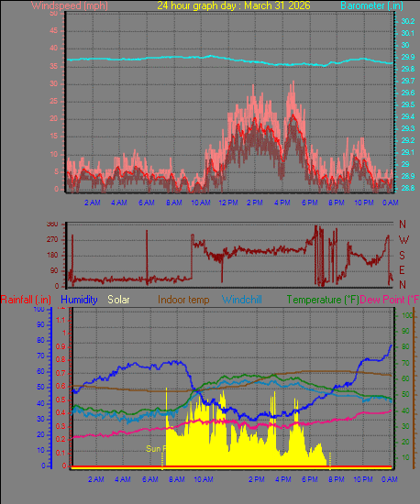Click the Windspeed (mph) axis label
Viewport: 420px width, 504px height.
[x=70, y=5]
